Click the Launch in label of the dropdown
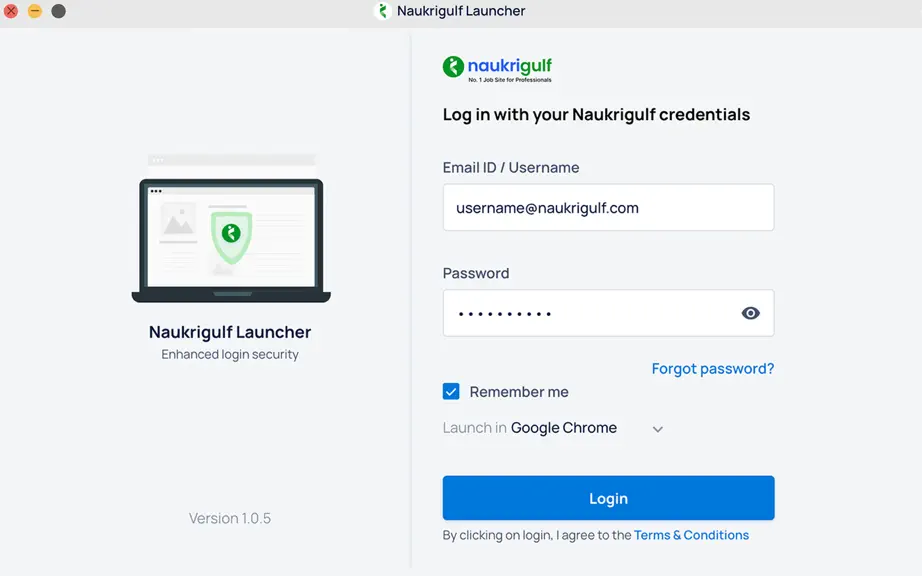Image resolution: width=922 pixels, height=576 pixels. [475, 428]
